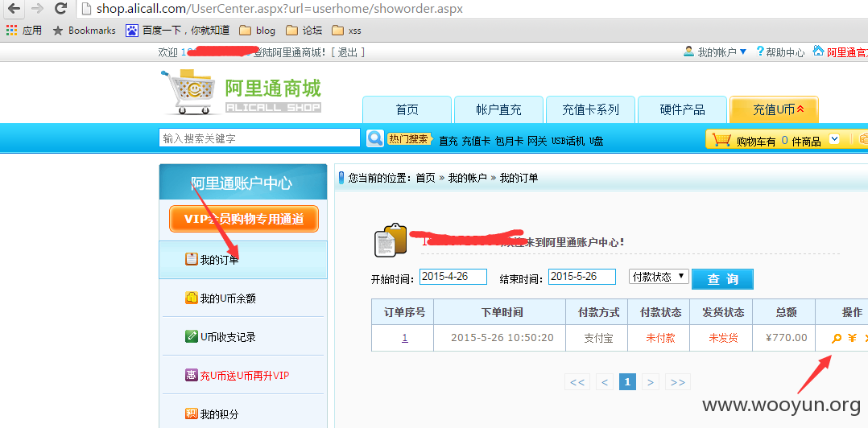This screenshot has width=868, height=428.
Task: Open the 阿里通官方 home link
Action: [840, 52]
